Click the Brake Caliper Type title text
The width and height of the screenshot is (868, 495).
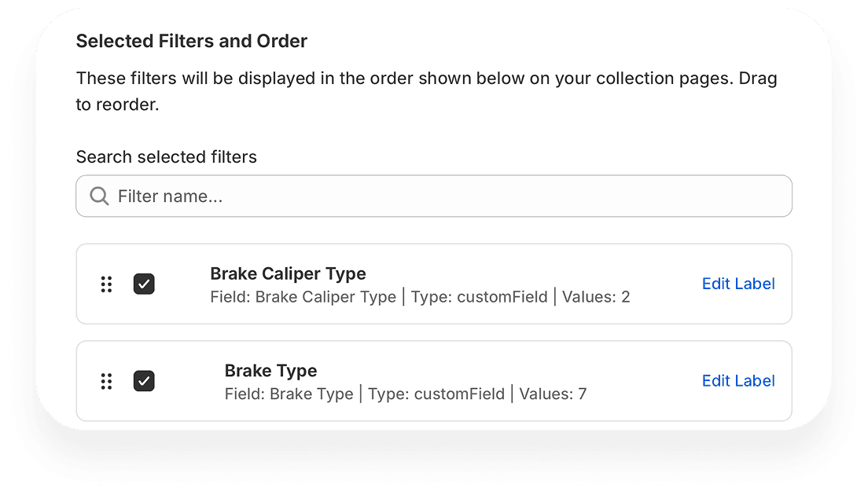pos(288,273)
